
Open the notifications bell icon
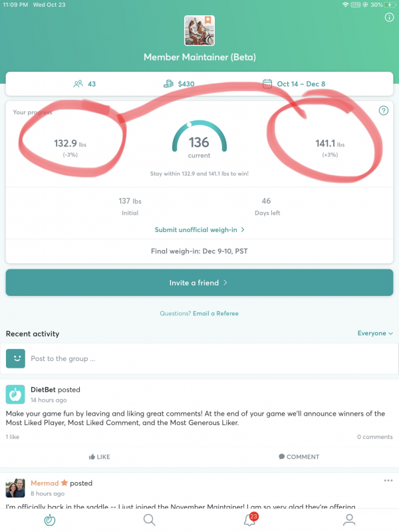point(249,519)
